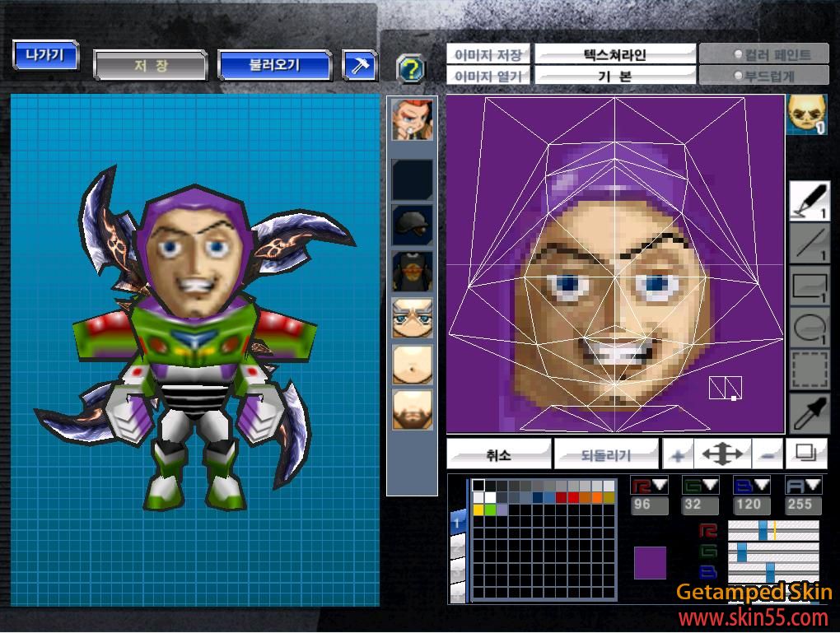
Task: Open the A channel dropdown arrow
Action: pos(813,485)
